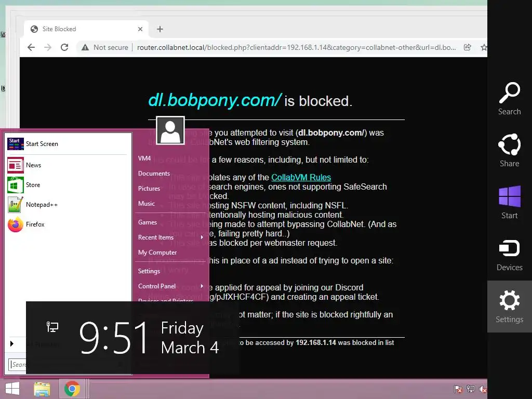
Task: Follow the CollabVM Rules link
Action: (x=301, y=178)
